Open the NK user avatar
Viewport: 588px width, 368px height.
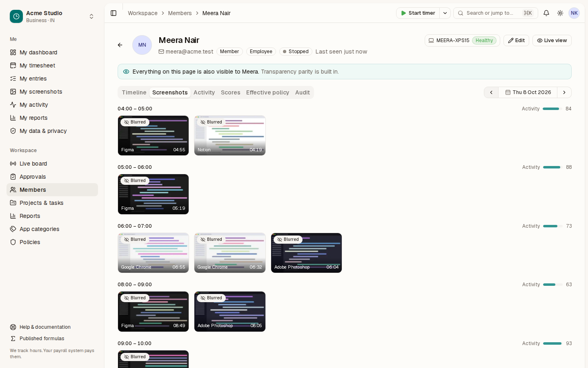click(574, 13)
